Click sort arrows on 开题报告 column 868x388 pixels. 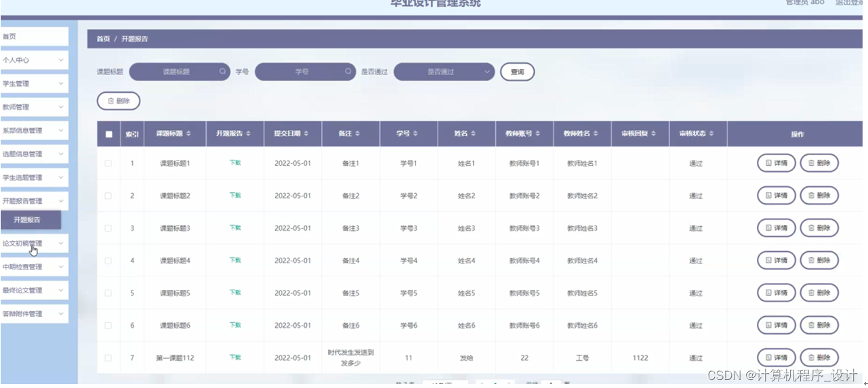click(247, 134)
